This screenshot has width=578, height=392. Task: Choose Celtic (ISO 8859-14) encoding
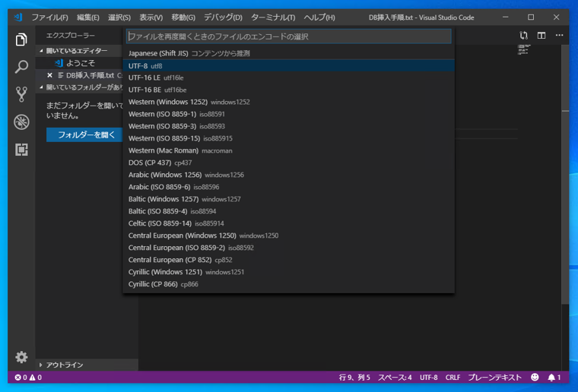289,223
